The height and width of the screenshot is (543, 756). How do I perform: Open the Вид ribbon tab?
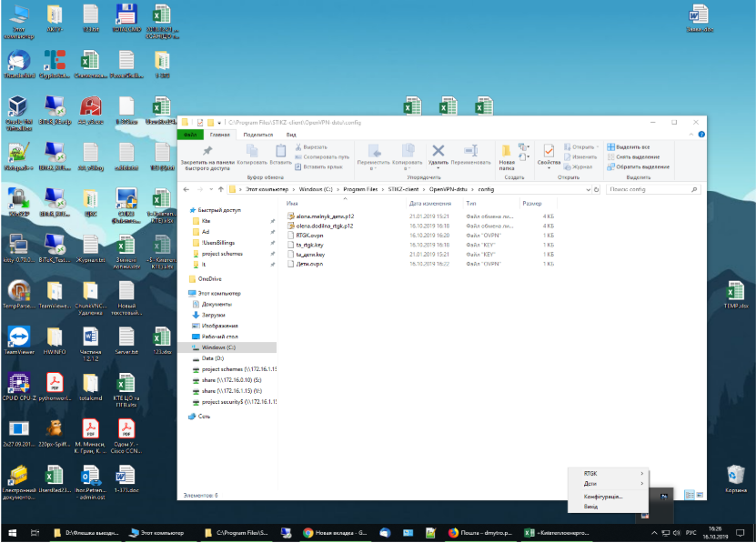click(291, 135)
